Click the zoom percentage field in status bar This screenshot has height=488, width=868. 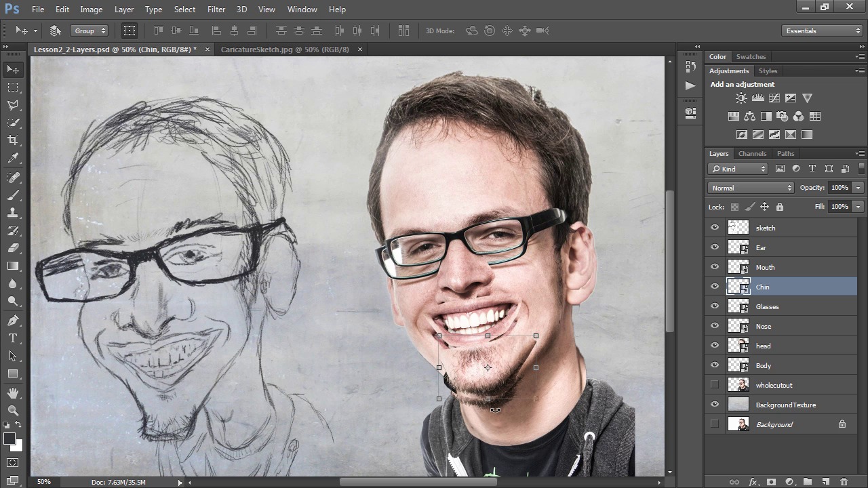click(44, 482)
